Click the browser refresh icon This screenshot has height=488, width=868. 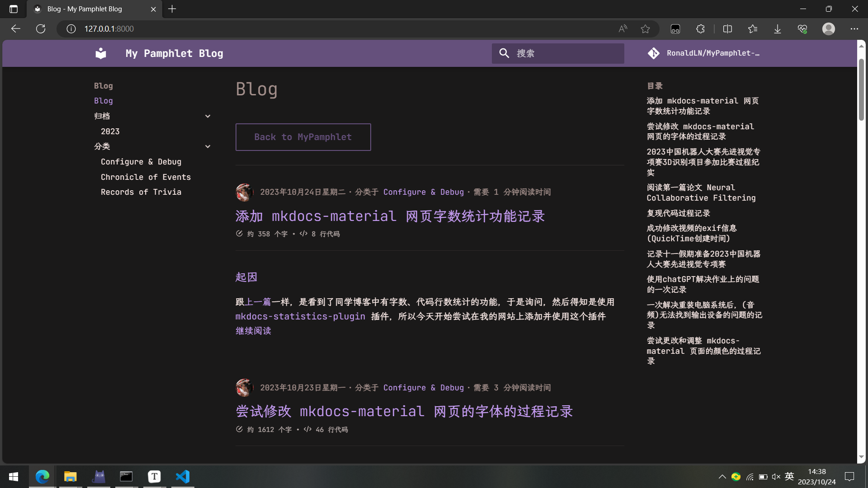pos(41,29)
